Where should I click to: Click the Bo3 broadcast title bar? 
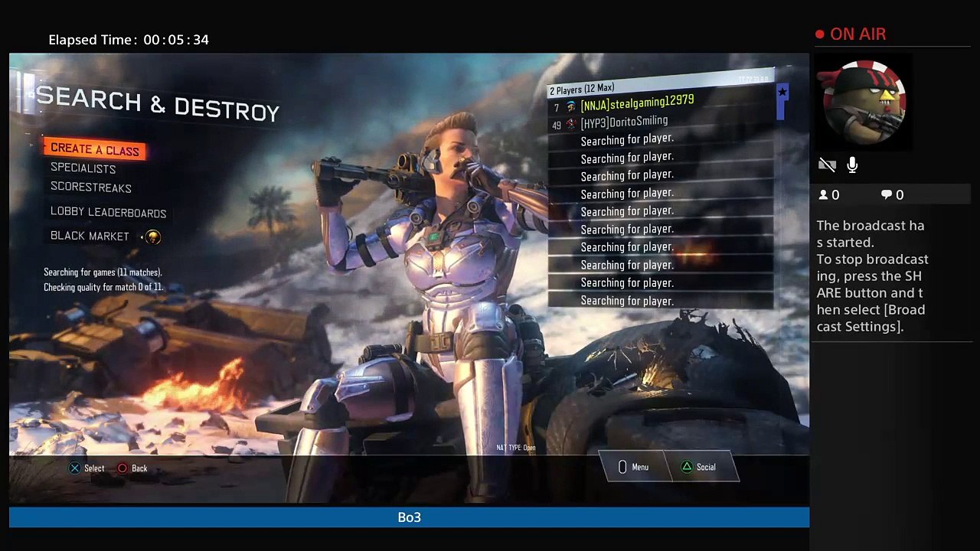click(409, 517)
